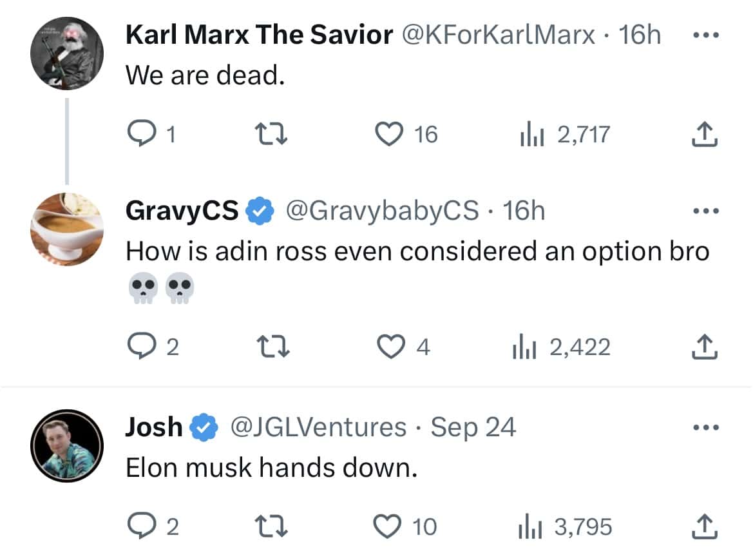
Task: Open the @JGLVentures profile handle
Action: (x=318, y=427)
